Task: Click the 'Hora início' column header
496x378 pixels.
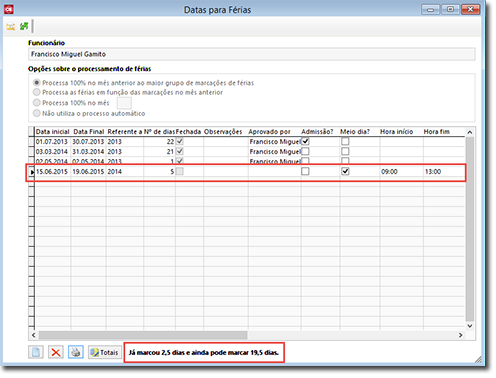Action: pos(401,132)
